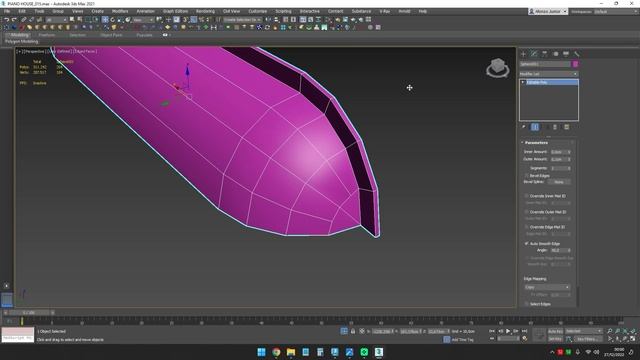640x360 pixels.
Task: Click the time slider handle
Action: 29,313
